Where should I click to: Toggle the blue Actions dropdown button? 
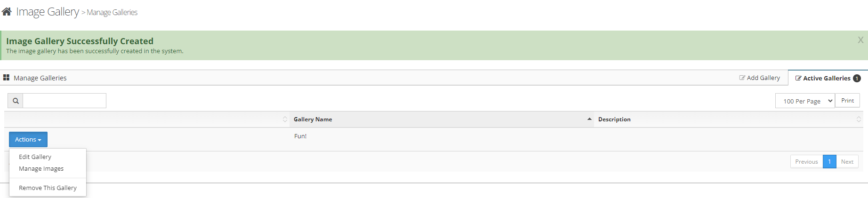[x=28, y=140]
